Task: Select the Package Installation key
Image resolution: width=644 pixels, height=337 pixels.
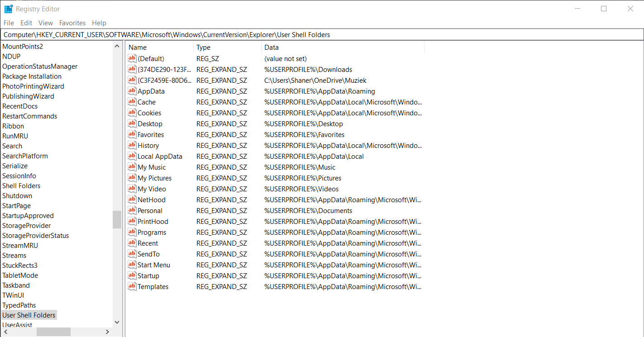Action: (x=32, y=76)
